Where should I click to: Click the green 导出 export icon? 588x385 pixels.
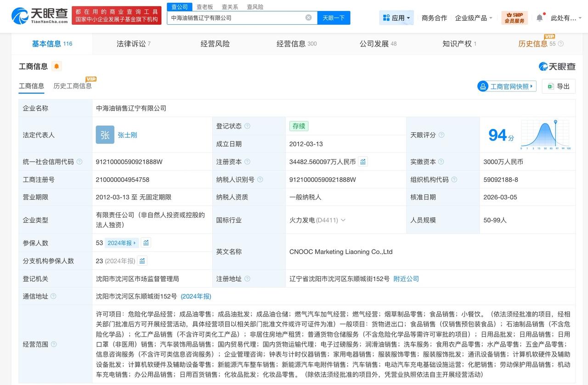550,86
